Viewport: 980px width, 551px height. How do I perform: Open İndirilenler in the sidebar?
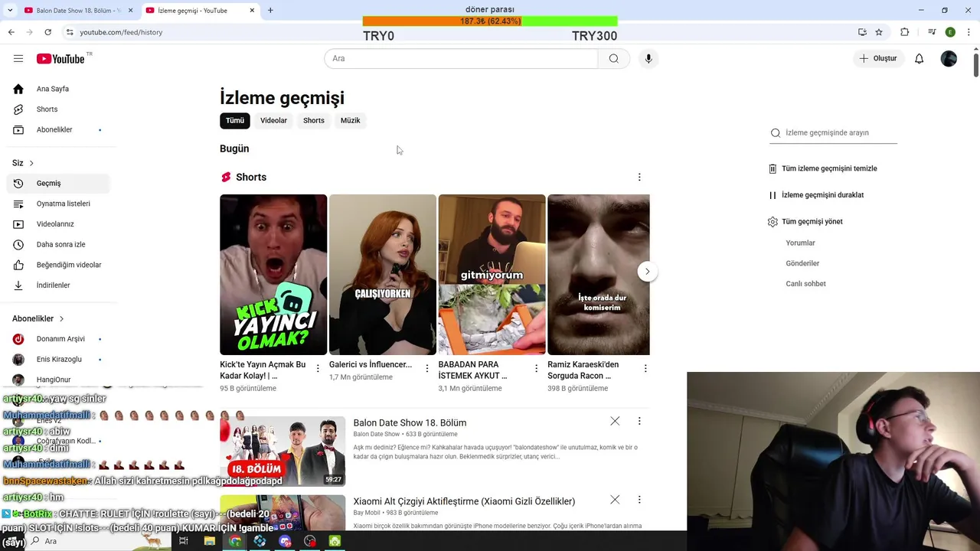58,285
